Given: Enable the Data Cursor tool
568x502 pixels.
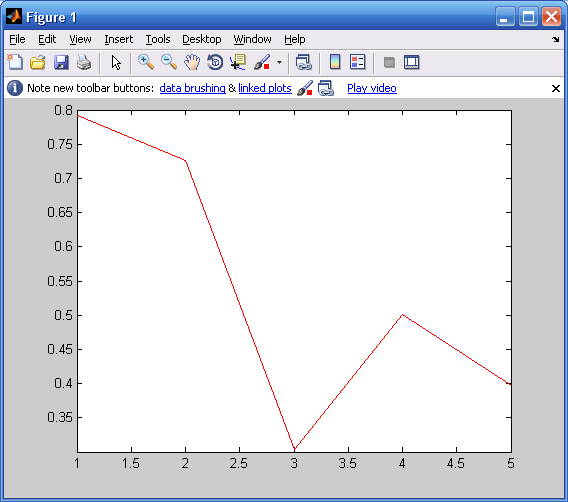Looking at the screenshot, I should (x=238, y=62).
